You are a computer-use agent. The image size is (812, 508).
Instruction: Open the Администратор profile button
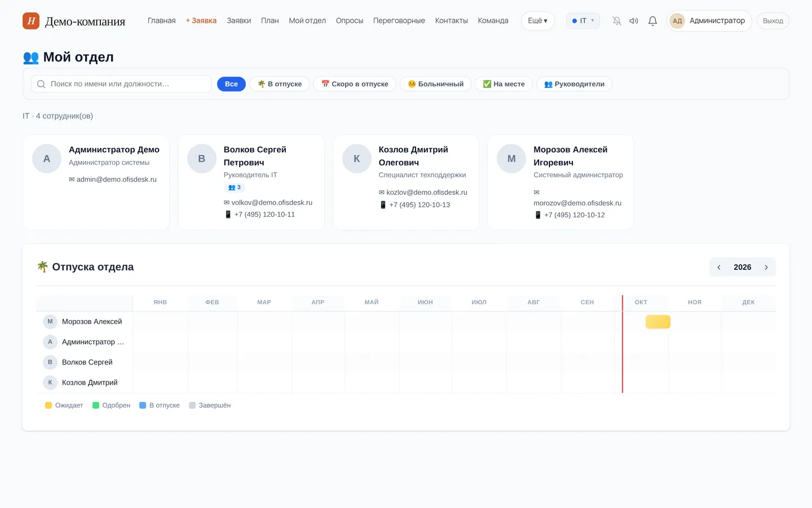point(709,21)
